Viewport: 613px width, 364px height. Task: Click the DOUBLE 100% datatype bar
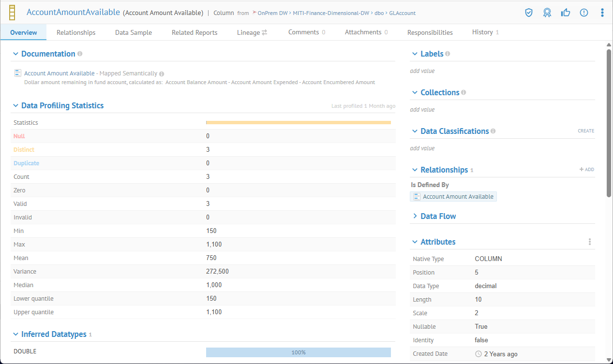pyautogui.click(x=298, y=352)
